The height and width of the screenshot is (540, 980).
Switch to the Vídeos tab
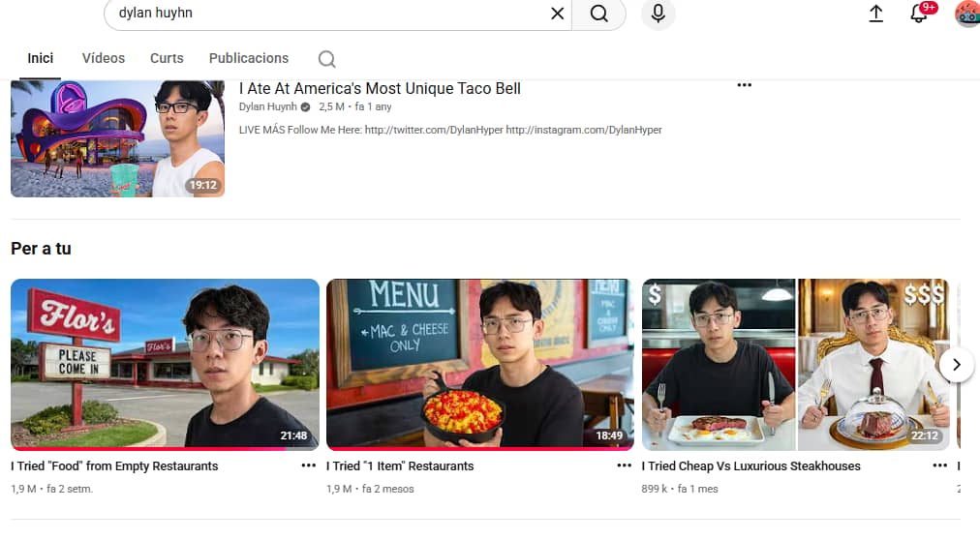coord(104,58)
